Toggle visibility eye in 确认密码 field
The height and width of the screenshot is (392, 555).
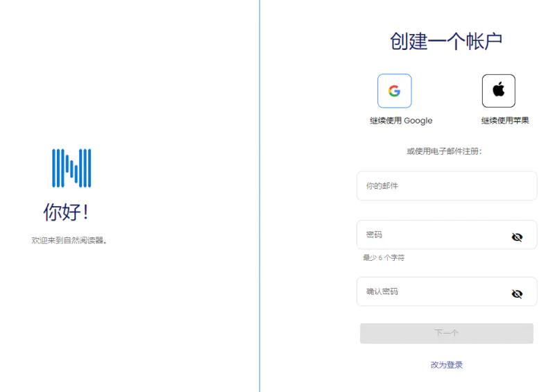pos(517,293)
